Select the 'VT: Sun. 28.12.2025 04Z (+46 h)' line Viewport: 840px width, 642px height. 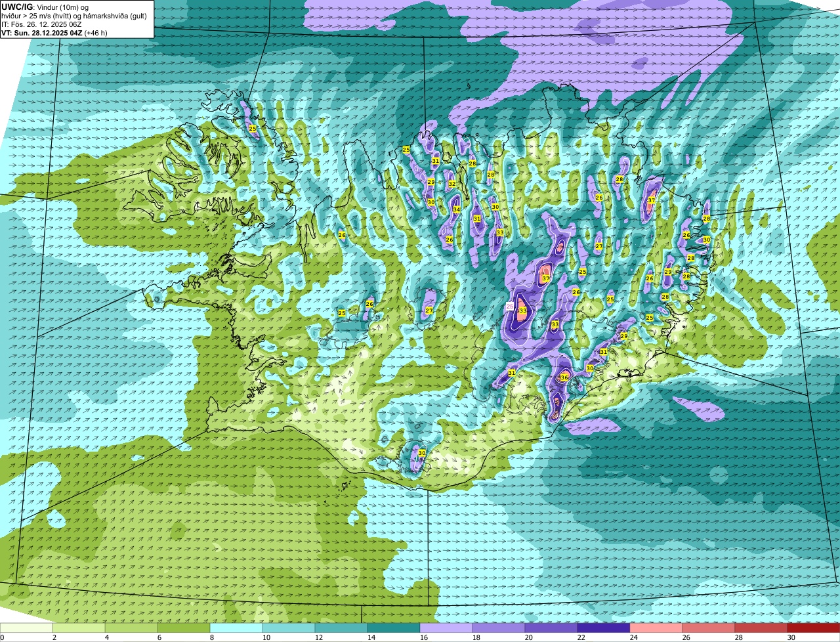pos(54,33)
